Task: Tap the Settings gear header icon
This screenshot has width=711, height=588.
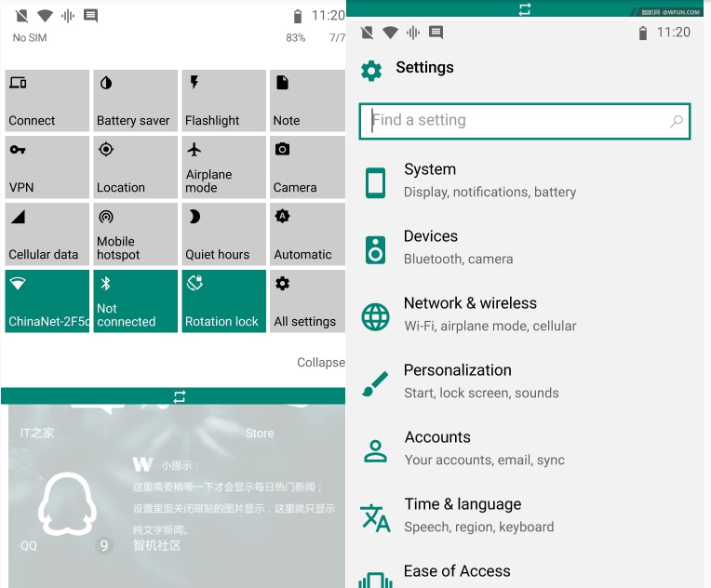Action: pyautogui.click(x=371, y=70)
